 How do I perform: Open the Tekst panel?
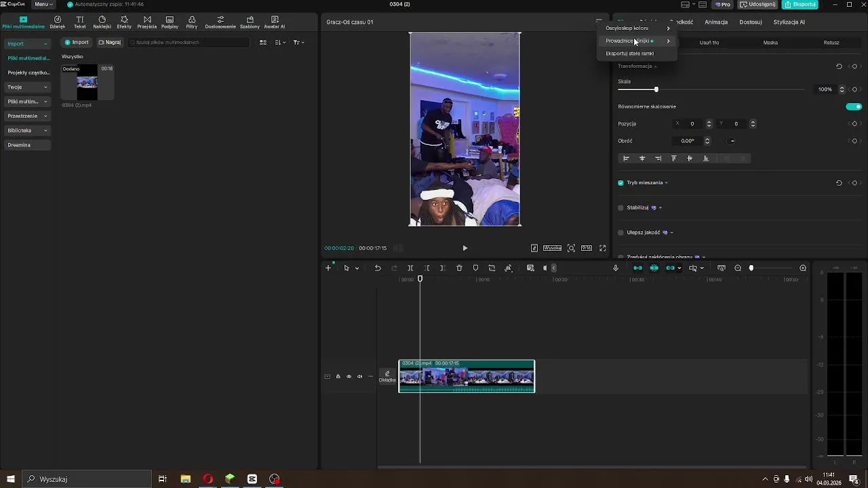click(x=80, y=22)
